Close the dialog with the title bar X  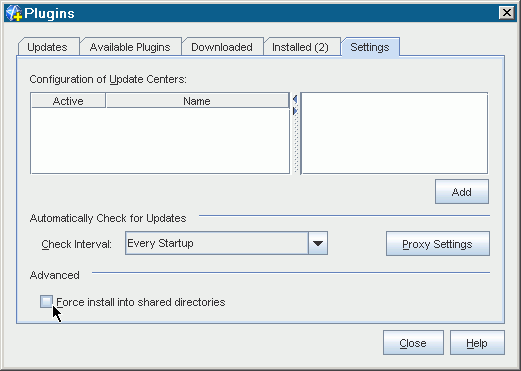pos(507,13)
